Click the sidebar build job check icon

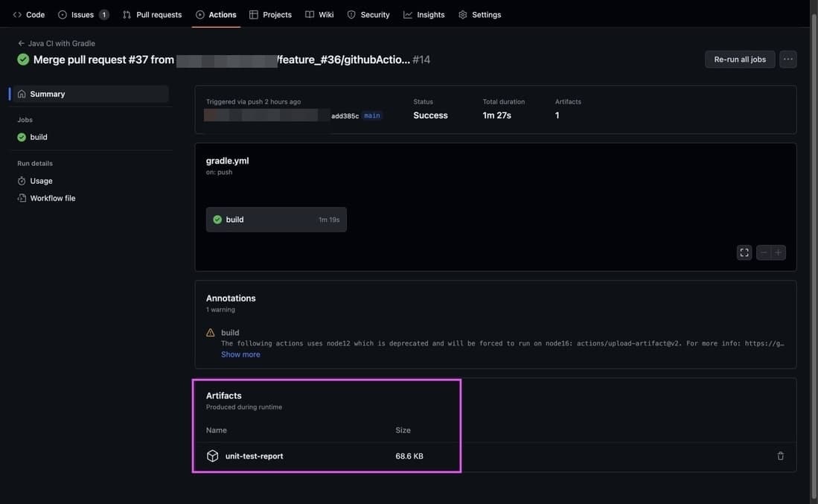point(22,137)
